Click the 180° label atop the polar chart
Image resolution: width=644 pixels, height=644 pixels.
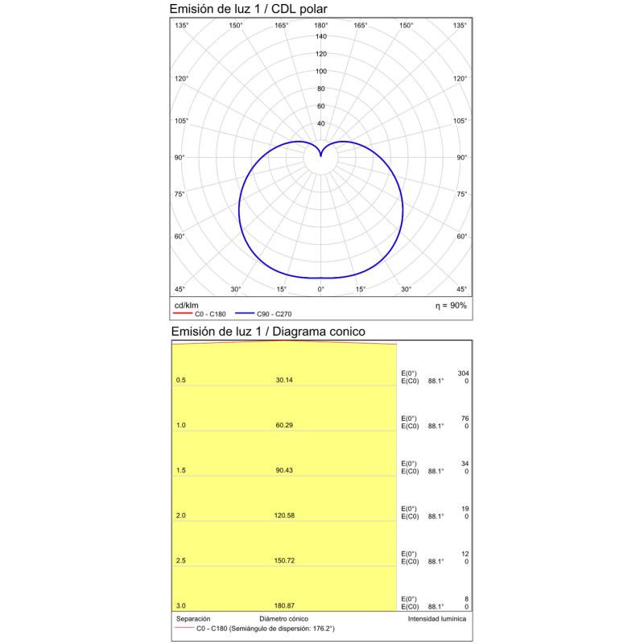(320, 26)
